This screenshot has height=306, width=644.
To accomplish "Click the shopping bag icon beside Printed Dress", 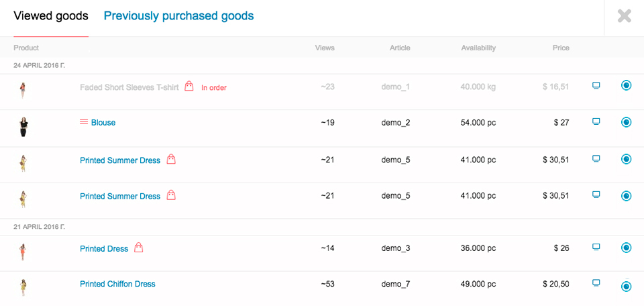I will (x=139, y=247).
